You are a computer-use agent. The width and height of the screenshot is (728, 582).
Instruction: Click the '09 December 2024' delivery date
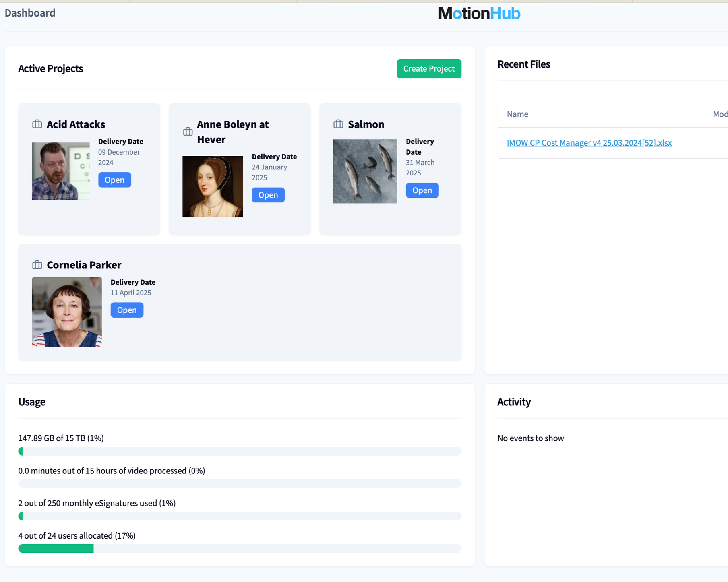[x=119, y=157]
